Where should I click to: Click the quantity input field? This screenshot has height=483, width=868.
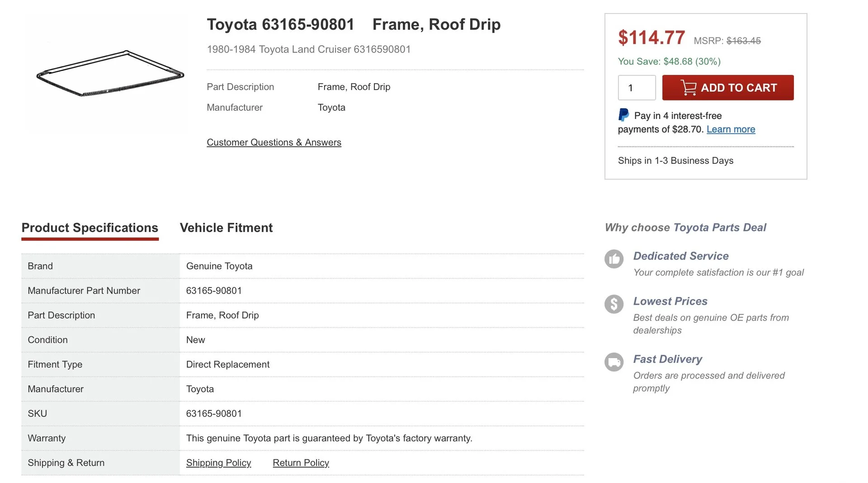pos(637,88)
